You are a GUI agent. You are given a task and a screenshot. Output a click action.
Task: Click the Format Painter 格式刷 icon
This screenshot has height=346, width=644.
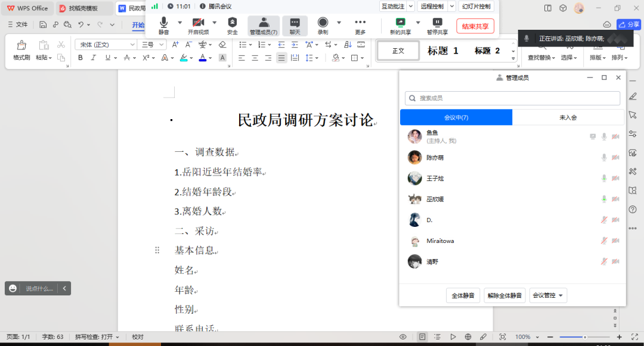tap(21, 46)
